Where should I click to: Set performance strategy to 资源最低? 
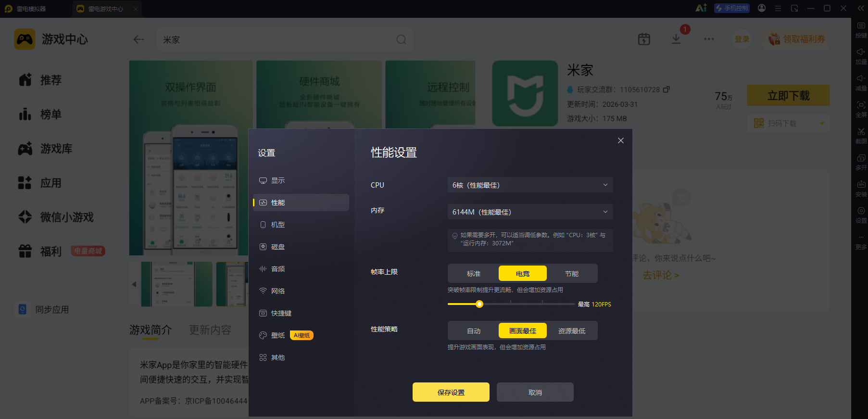pyautogui.click(x=572, y=330)
